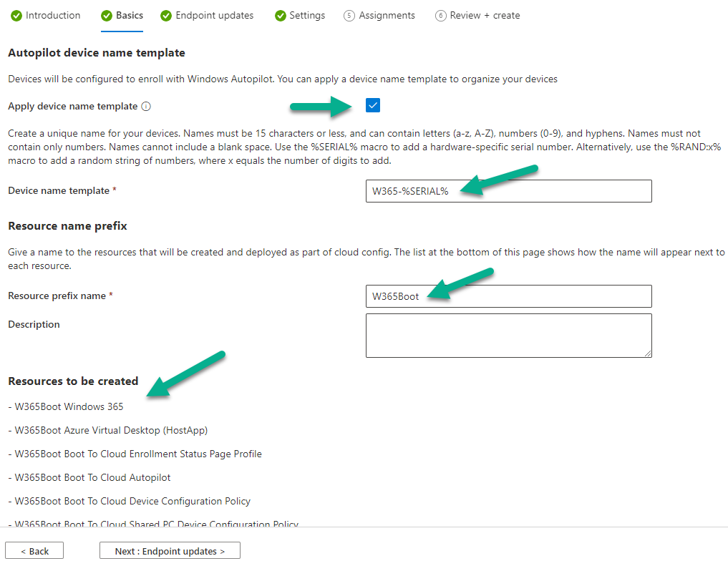The image size is (728, 561).
Task: Go to the Endpoint updates step
Action: coord(207,15)
